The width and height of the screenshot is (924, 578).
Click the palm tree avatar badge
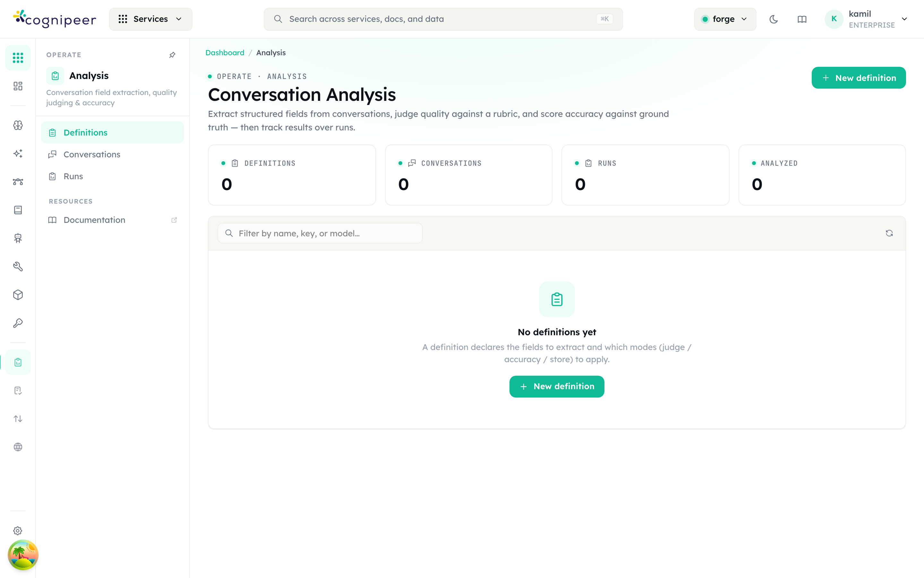[x=23, y=555]
